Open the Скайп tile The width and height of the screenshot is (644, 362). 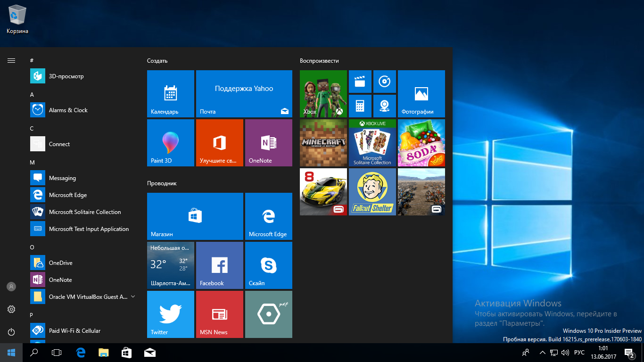click(269, 265)
